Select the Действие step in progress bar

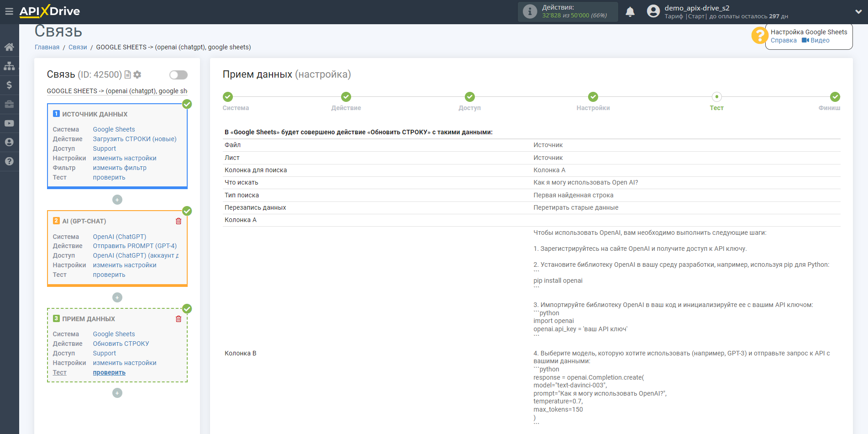346,97
